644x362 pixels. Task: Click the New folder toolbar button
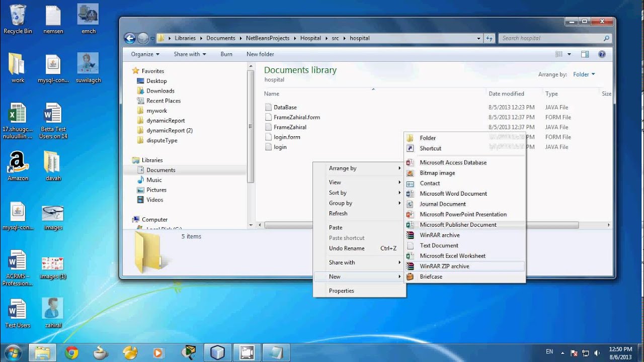point(260,54)
